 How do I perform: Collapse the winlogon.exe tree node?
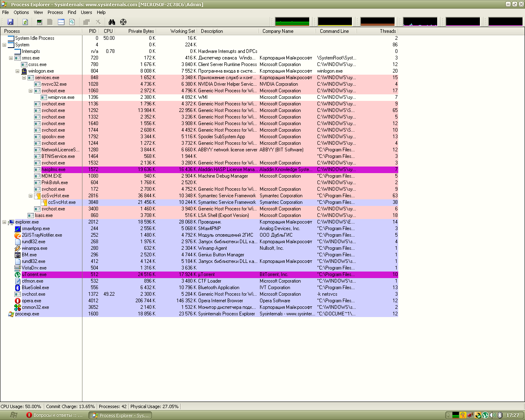[17, 71]
